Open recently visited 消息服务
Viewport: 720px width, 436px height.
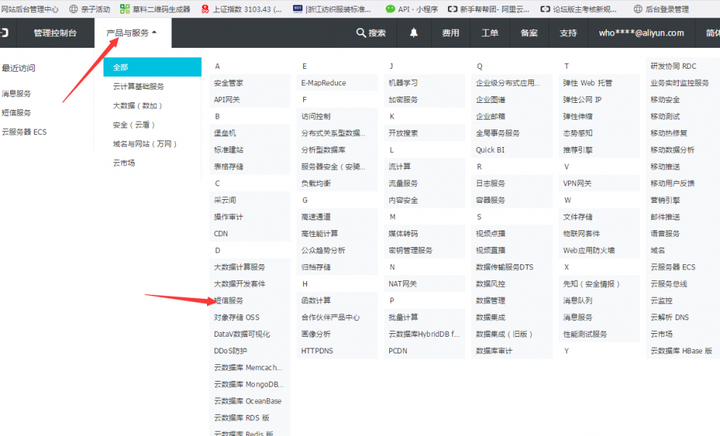(16, 94)
